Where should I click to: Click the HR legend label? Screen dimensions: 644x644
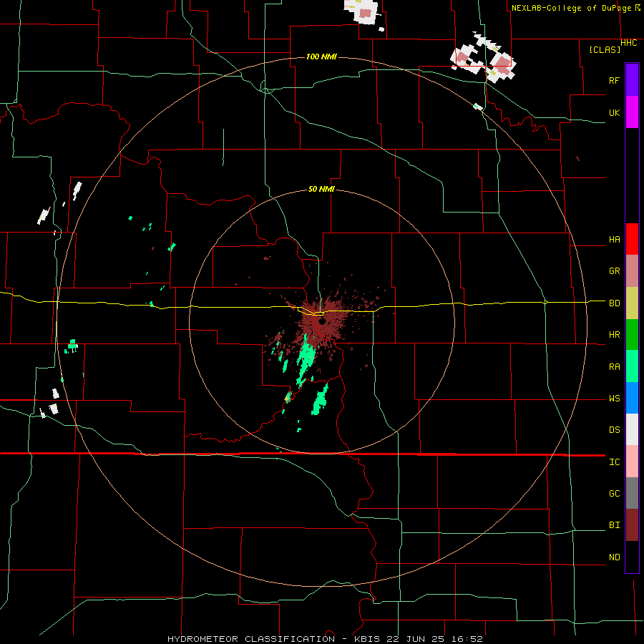[x=614, y=335]
